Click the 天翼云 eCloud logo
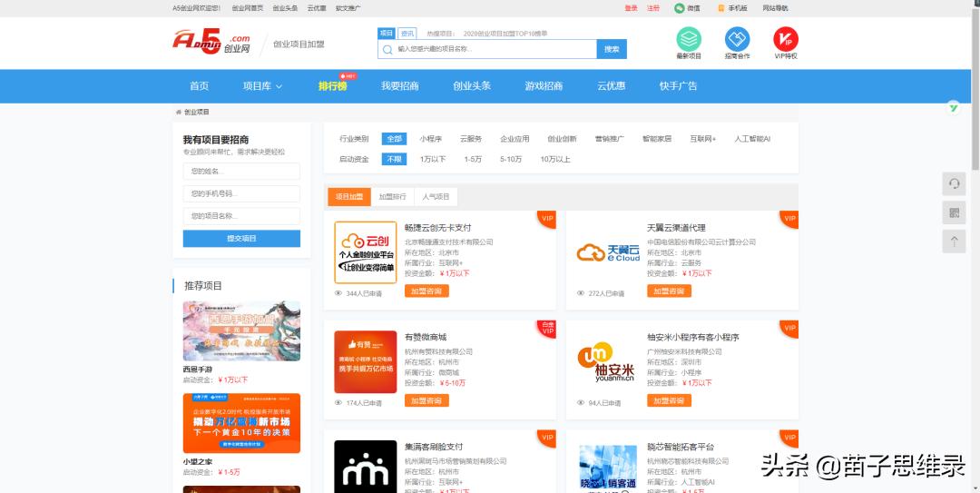This screenshot has width=980, height=493. pyautogui.click(x=608, y=252)
